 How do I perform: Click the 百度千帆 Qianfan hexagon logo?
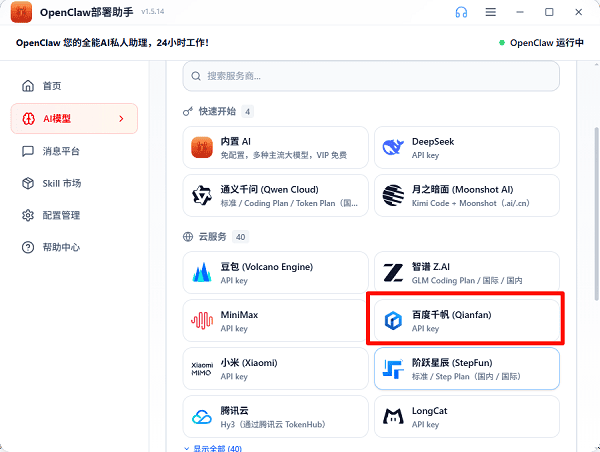click(393, 321)
